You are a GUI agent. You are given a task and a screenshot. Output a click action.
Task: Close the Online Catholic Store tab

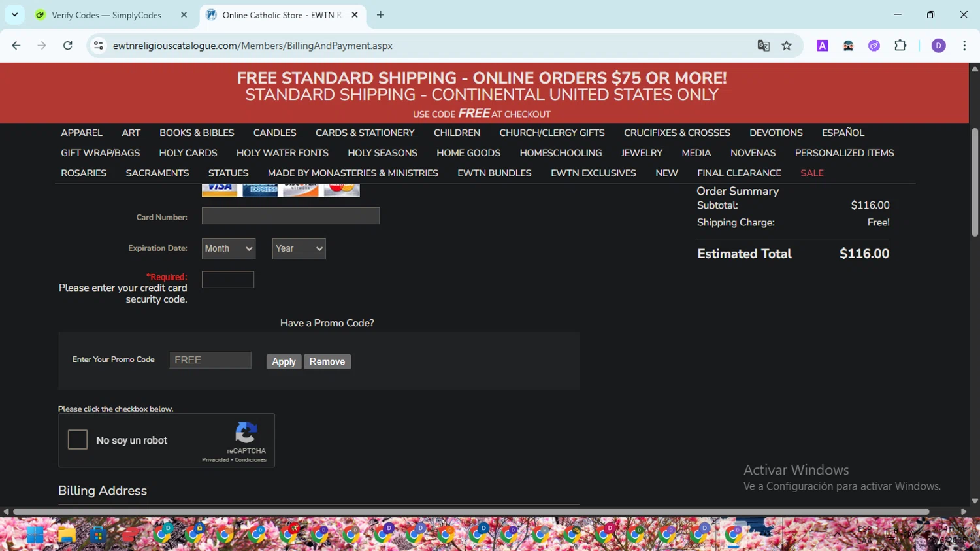pyautogui.click(x=355, y=15)
